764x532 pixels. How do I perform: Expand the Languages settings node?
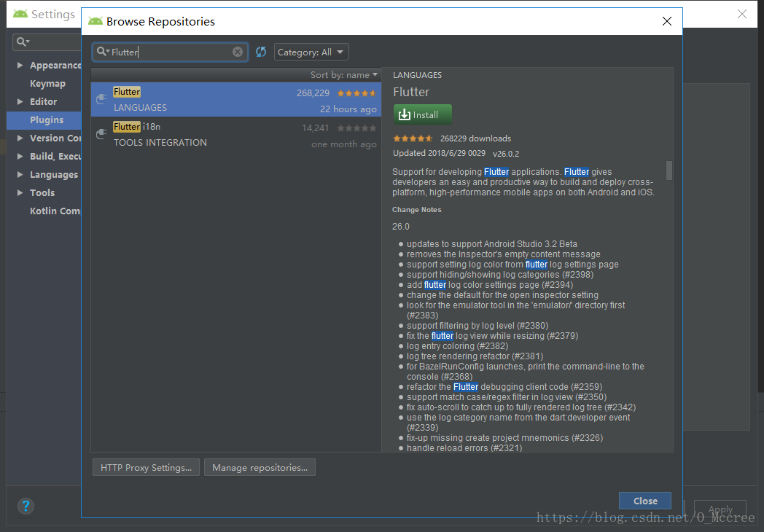pyautogui.click(x=20, y=174)
